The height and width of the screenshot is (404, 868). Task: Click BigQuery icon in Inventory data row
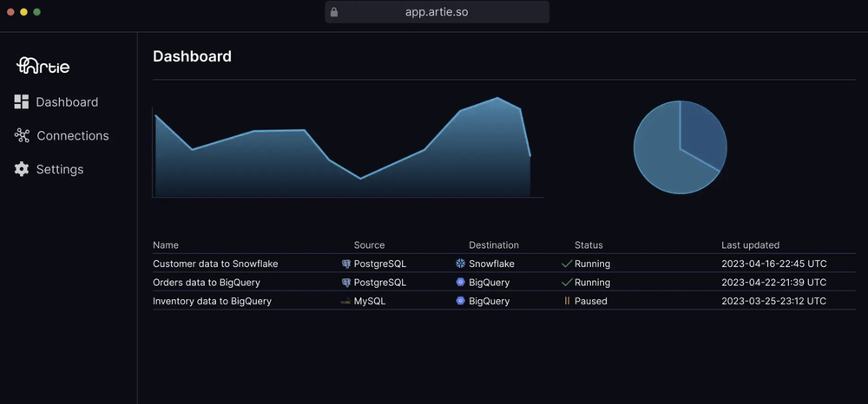pyautogui.click(x=461, y=301)
